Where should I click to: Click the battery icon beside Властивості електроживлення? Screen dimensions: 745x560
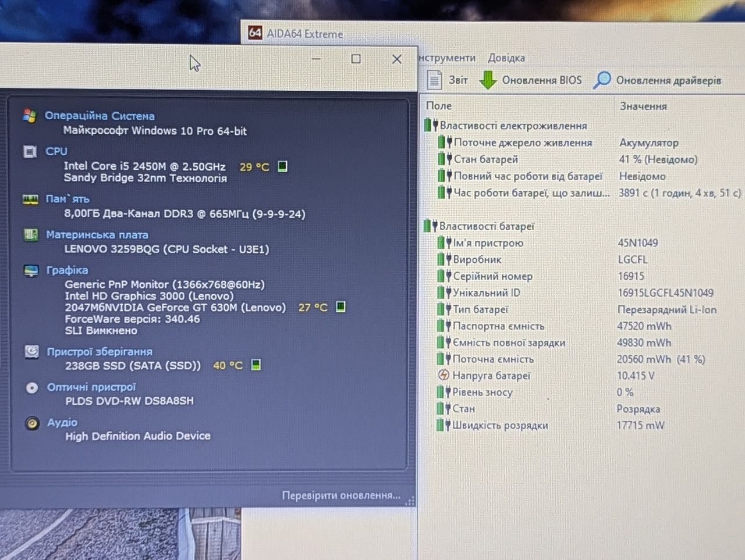pos(431,125)
